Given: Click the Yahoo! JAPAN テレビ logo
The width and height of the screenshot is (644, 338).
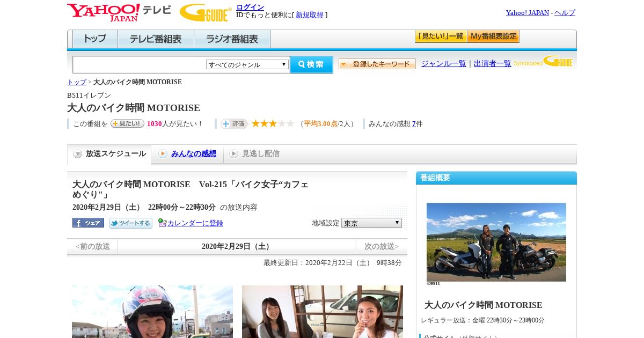Looking at the screenshot, I should (119, 12).
